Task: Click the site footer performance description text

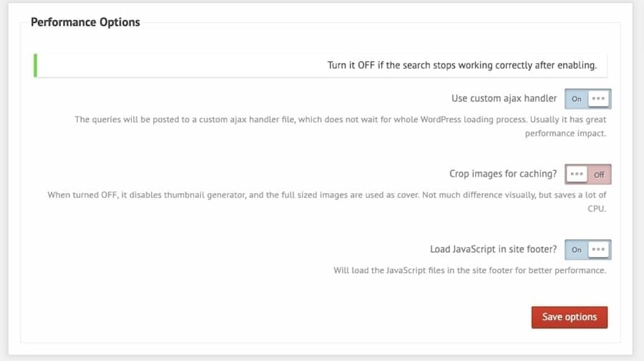Action: tap(469, 270)
